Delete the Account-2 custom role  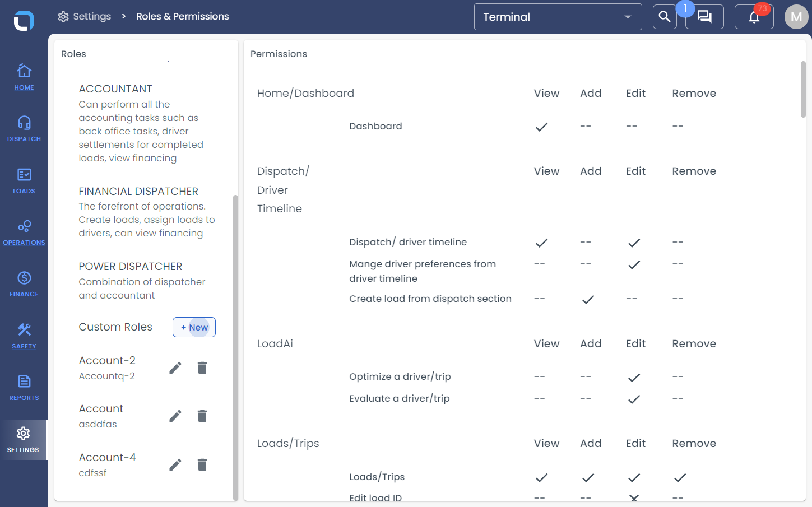click(202, 368)
